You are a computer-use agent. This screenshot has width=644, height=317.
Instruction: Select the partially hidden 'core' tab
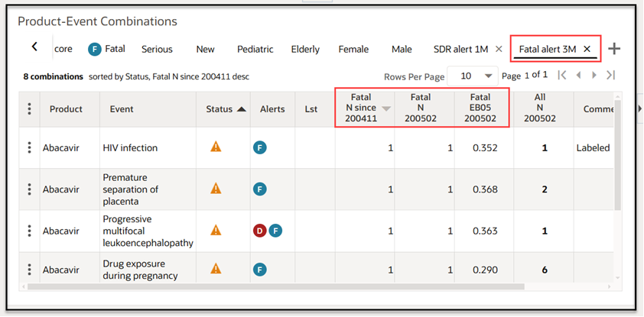[63, 49]
